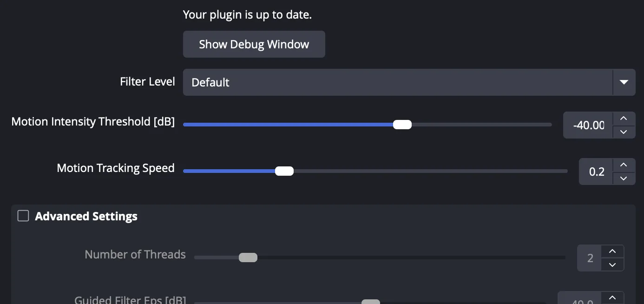Enable the Advanced Settings checkbox
644x304 pixels.
tap(23, 216)
